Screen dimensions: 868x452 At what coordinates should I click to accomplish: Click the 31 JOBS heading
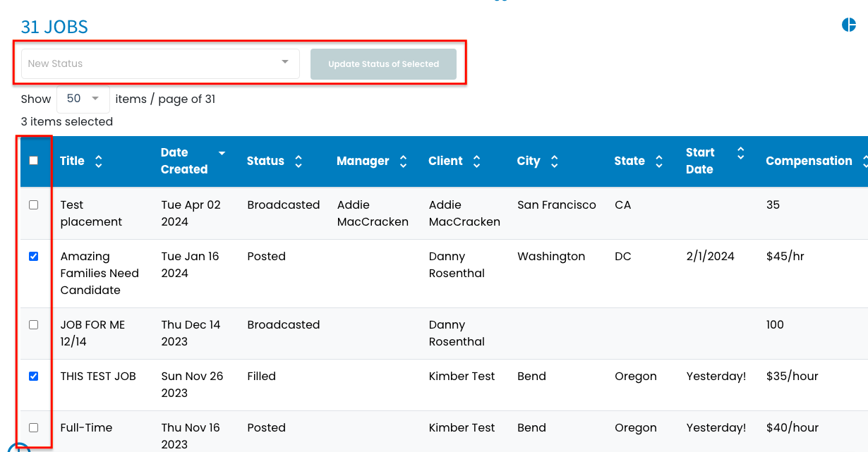pyautogui.click(x=53, y=27)
